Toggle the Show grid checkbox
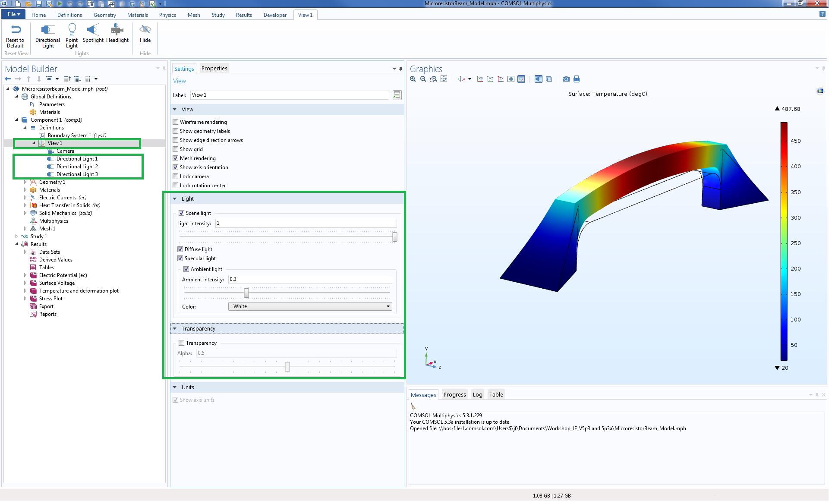The image size is (832, 504). (176, 149)
